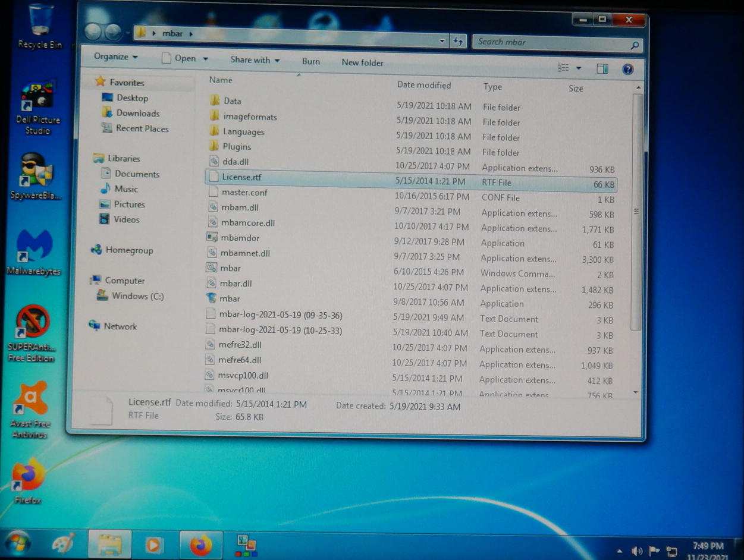Click the Windows Start orb
744x560 pixels.
tap(17, 543)
